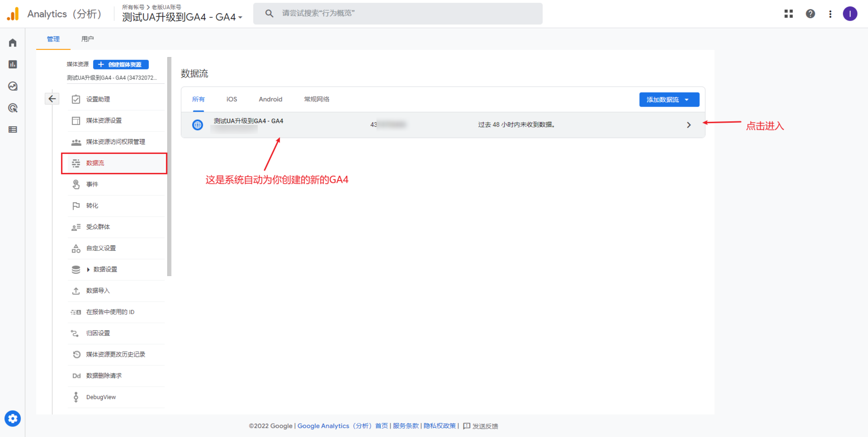Click the 媒体资源设置 window icon
The width and height of the screenshot is (868, 437).
tap(76, 121)
